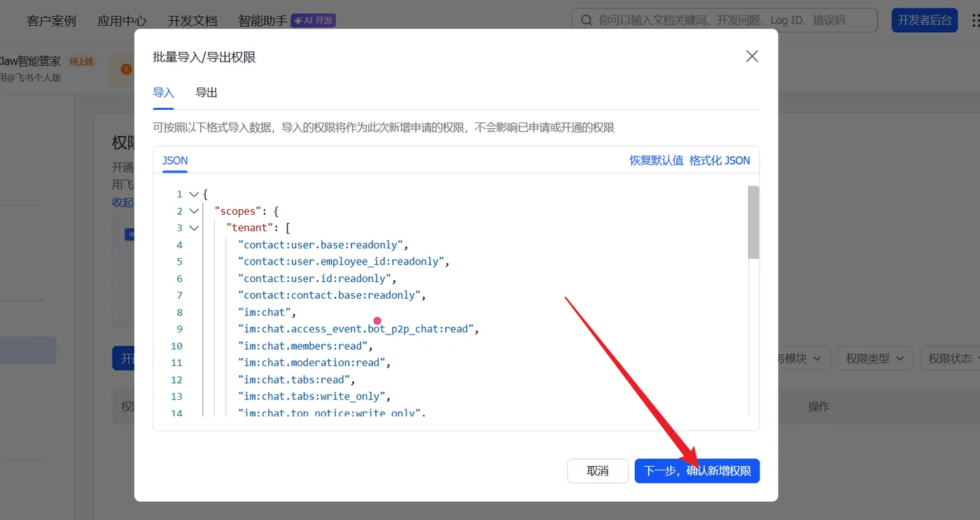Collapse the root object fold arrow on line 1
The image size is (980, 520).
(194, 195)
